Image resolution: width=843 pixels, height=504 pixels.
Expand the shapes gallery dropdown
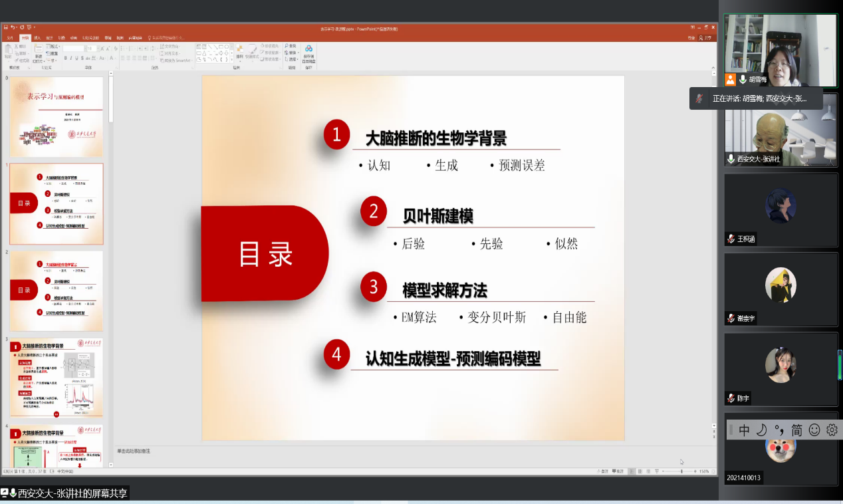coord(230,60)
